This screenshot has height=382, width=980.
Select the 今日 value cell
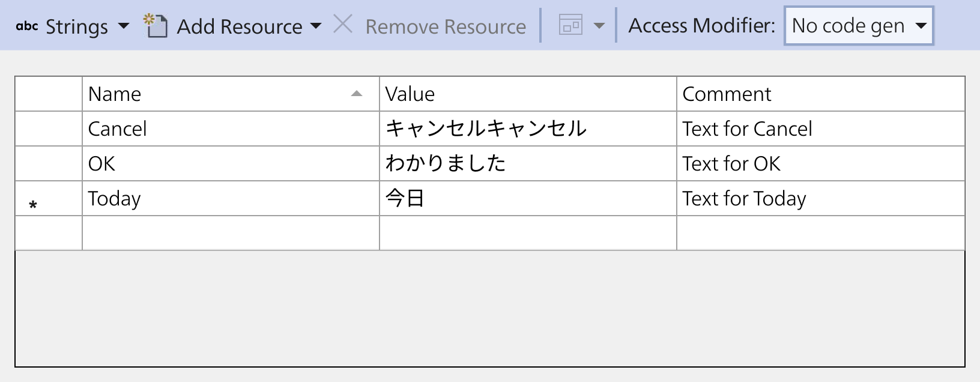coord(528,198)
